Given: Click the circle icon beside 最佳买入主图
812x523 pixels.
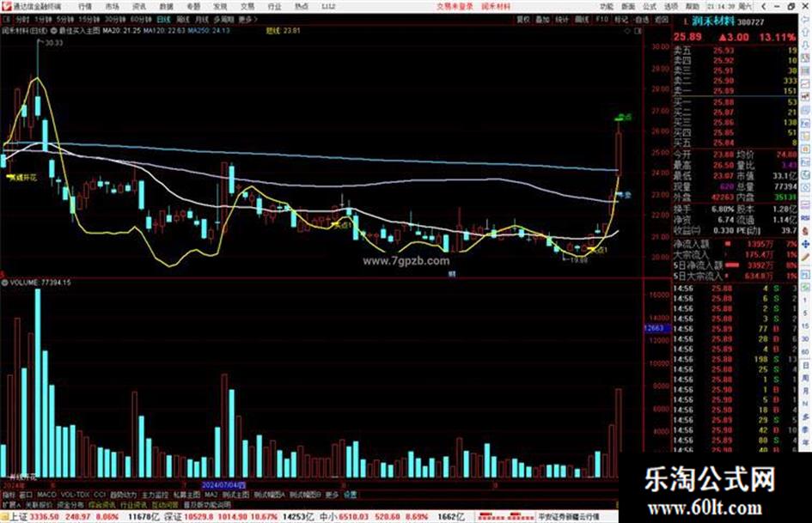Looking at the screenshot, I should click(x=54, y=31).
